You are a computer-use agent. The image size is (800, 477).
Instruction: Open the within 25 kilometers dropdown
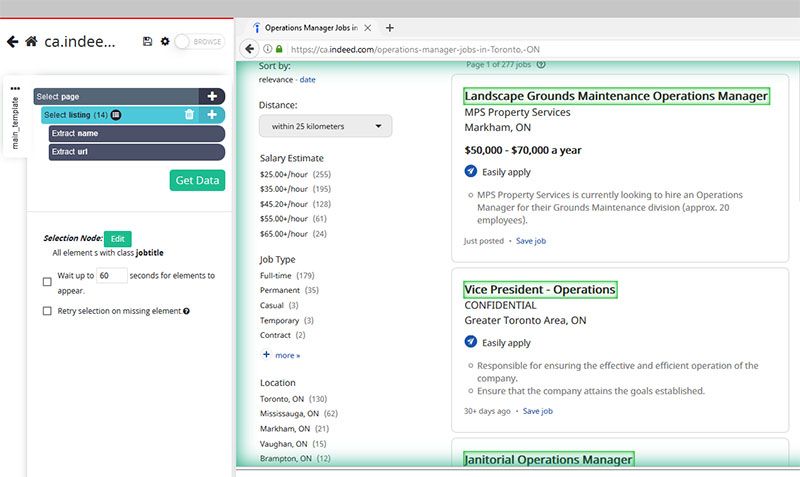tap(326, 126)
